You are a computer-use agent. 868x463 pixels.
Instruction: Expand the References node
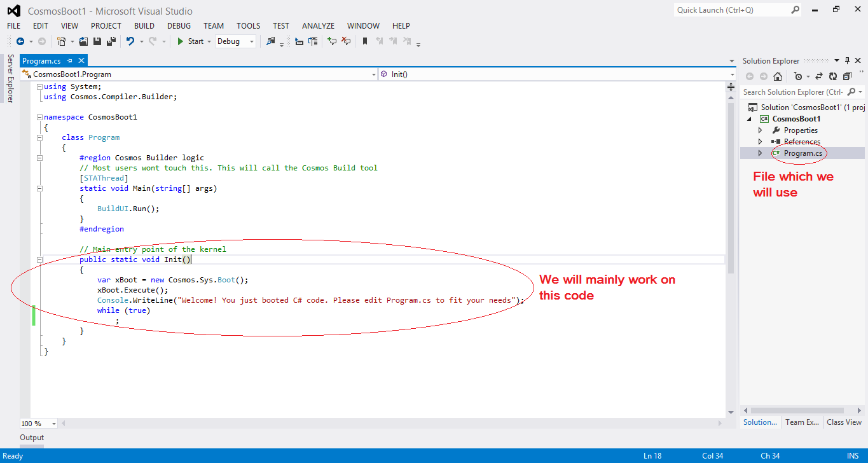(x=761, y=141)
